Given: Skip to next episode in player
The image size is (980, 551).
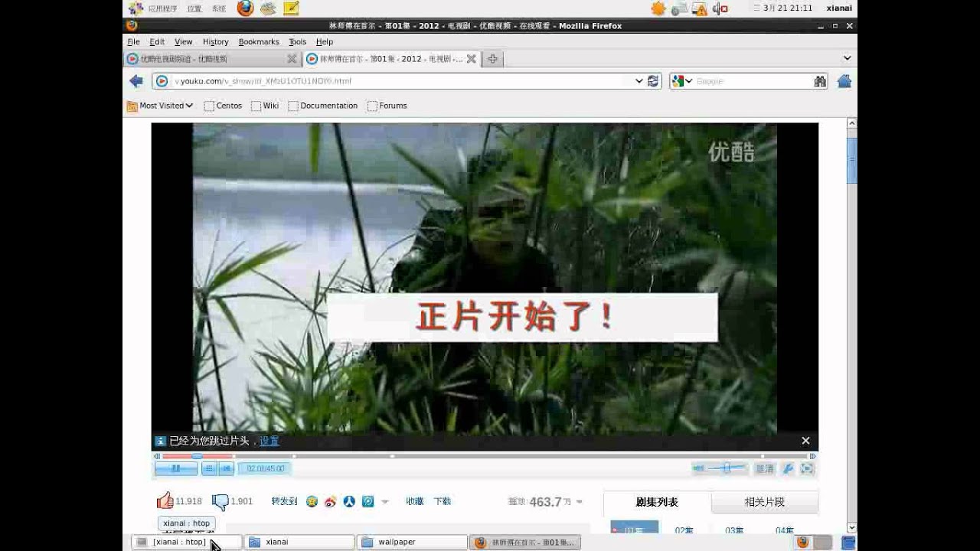Looking at the screenshot, I should [227, 468].
